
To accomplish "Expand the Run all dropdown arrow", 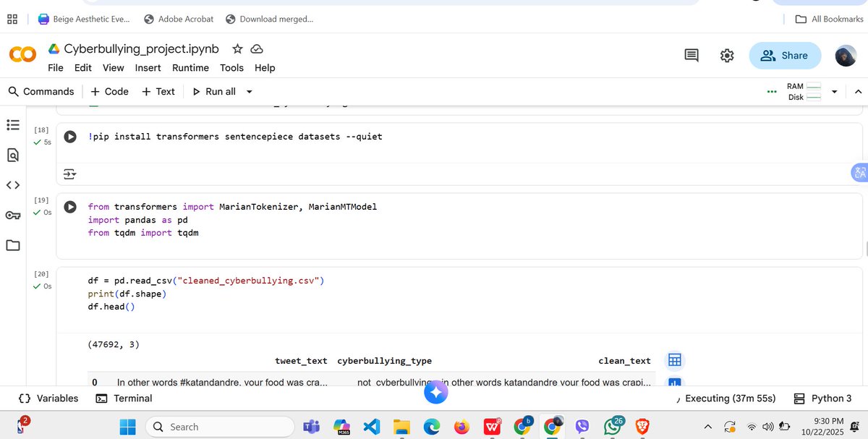I will click(x=250, y=92).
